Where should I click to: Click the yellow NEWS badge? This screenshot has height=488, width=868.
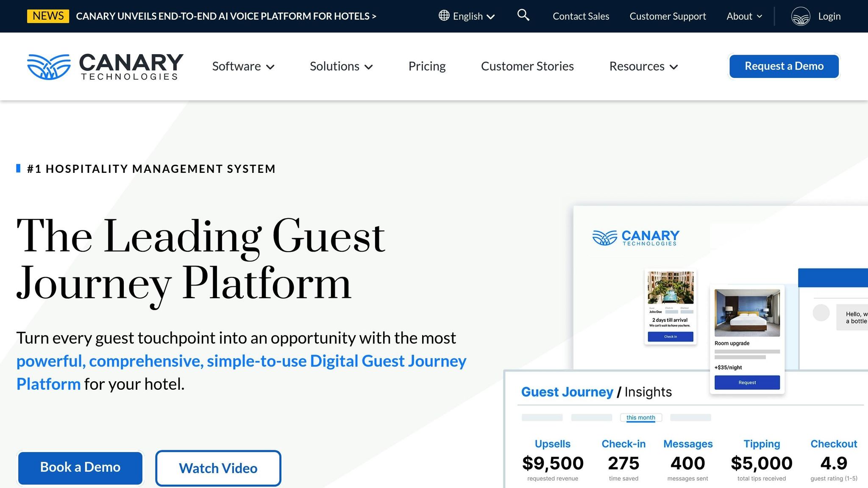(48, 16)
